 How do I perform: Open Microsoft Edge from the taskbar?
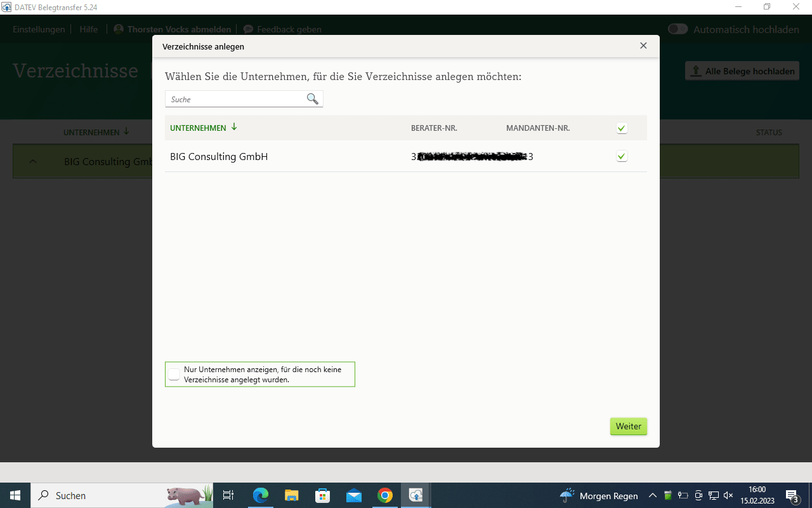pos(261,495)
